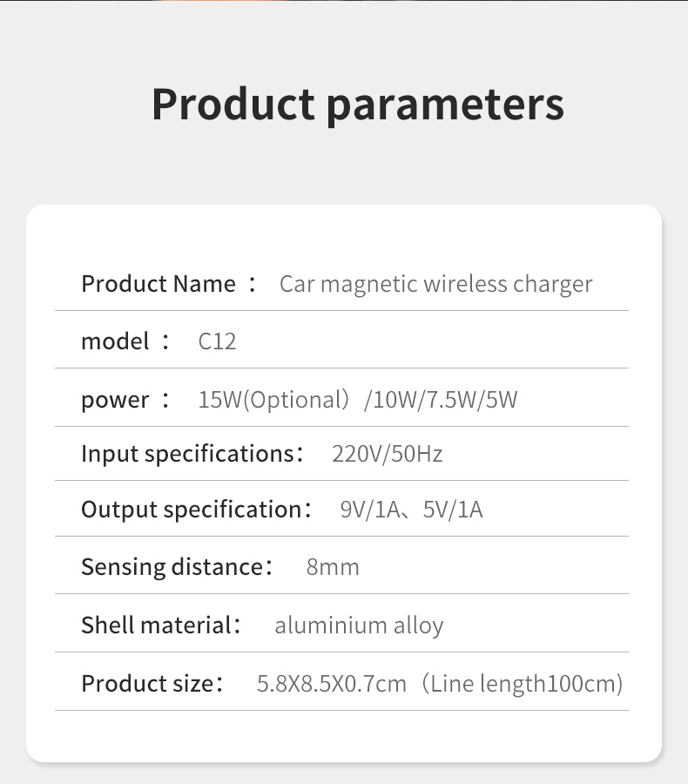Click the "Line length100cm" note
Screen dimensions: 688x784
pyautogui.click(x=523, y=684)
